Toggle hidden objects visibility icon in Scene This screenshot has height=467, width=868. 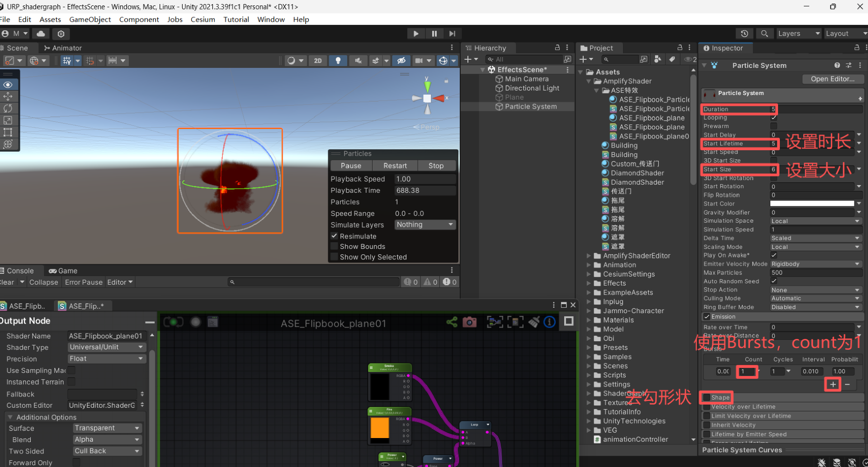[x=401, y=61]
